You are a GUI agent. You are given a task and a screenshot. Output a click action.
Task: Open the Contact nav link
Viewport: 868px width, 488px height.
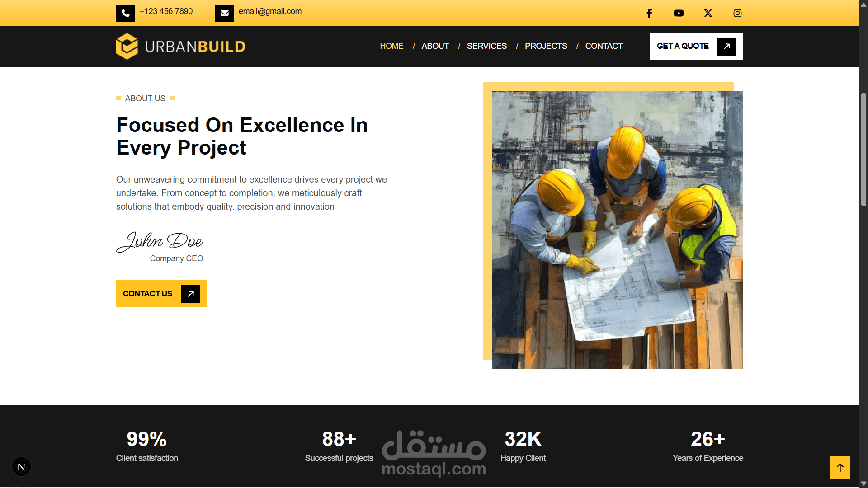tap(604, 46)
